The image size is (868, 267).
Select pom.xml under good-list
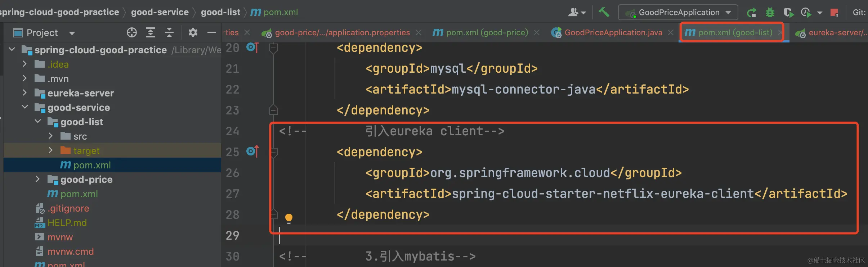pos(92,165)
